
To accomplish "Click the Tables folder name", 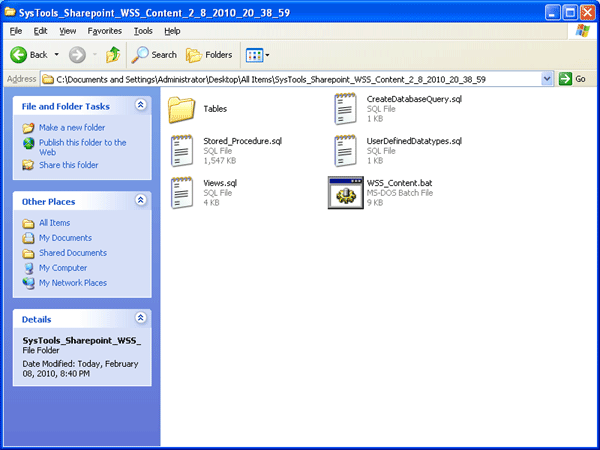I will click(x=215, y=109).
